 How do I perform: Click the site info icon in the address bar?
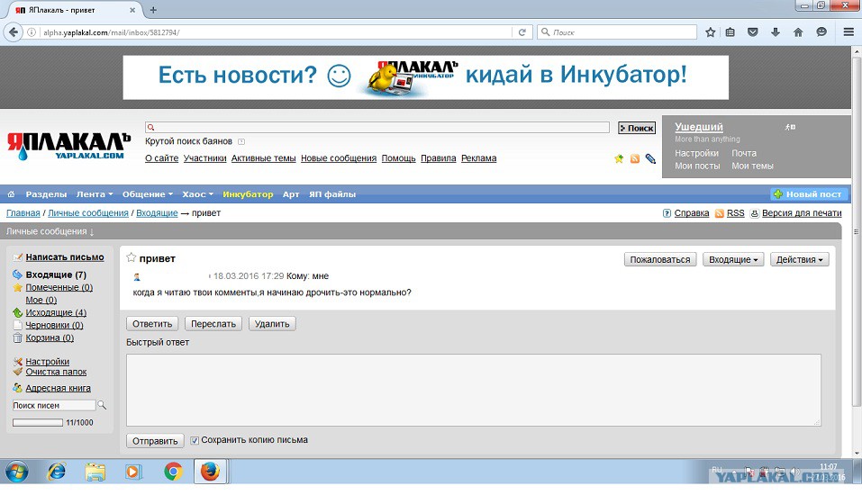tap(32, 32)
